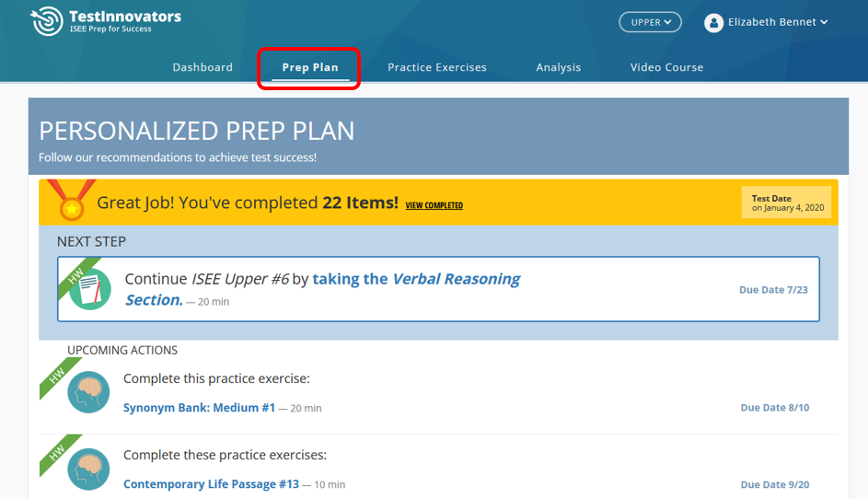Open Synonym Bank: Medium #1 exercise link
868x499 pixels.
[200, 408]
